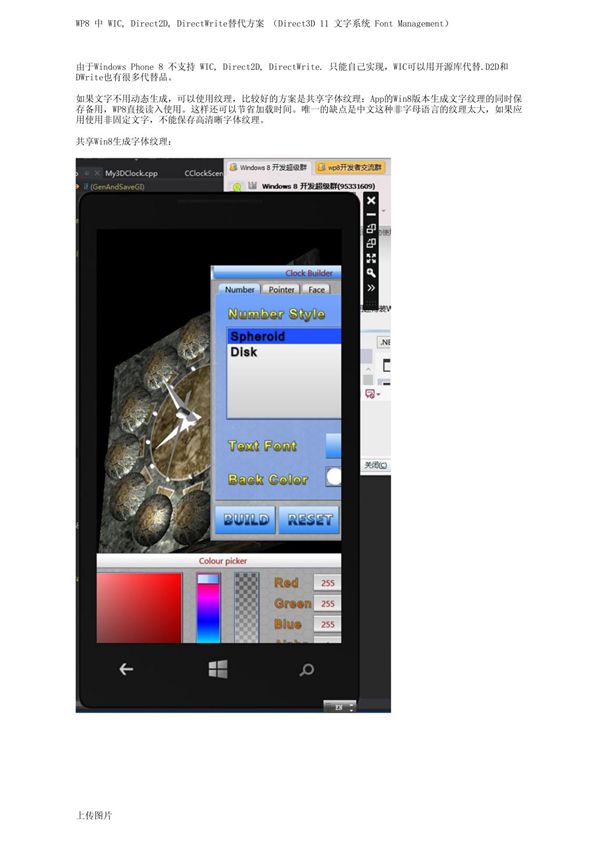
Task: Click the fit-to-screen emulator toolbar icon
Action: coord(371,258)
